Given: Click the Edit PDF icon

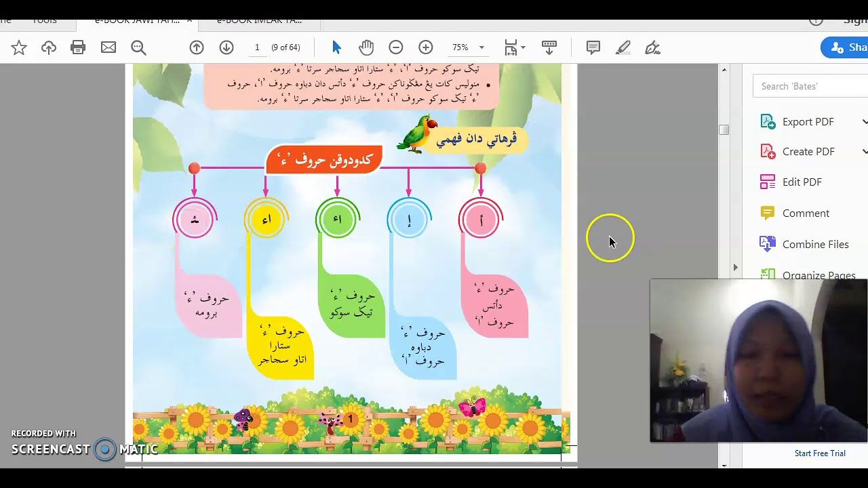Looking at the screenshot, I should tap(768, 182).
